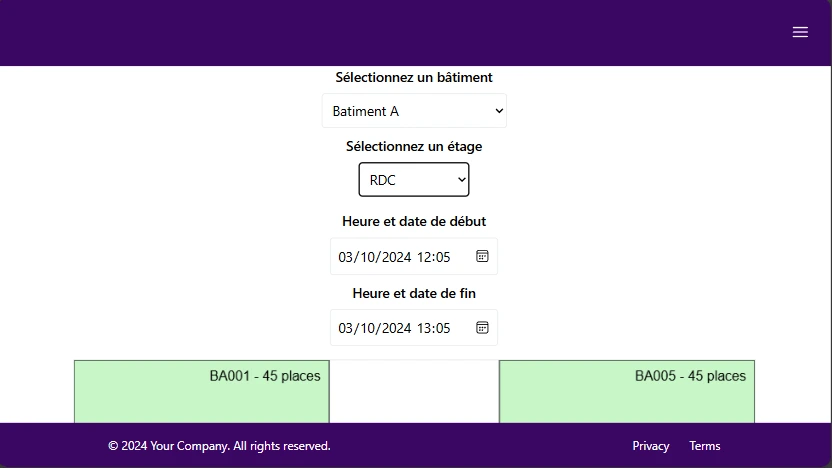Click the end time 13:05 segment
Viewport: 832px width, 468px height.
coord(434,328)
